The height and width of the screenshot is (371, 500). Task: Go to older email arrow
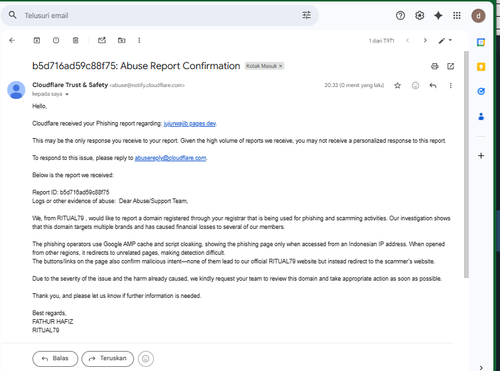[425, 40]
